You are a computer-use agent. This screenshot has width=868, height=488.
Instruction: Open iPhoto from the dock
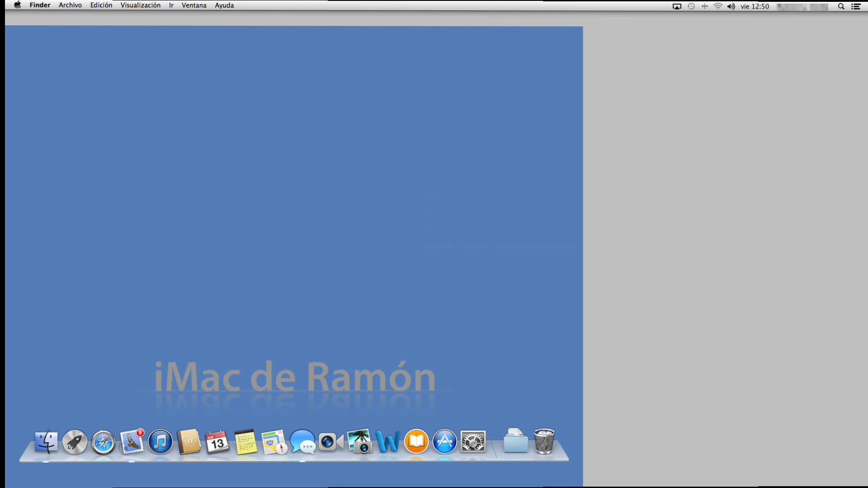pos(360,441)
